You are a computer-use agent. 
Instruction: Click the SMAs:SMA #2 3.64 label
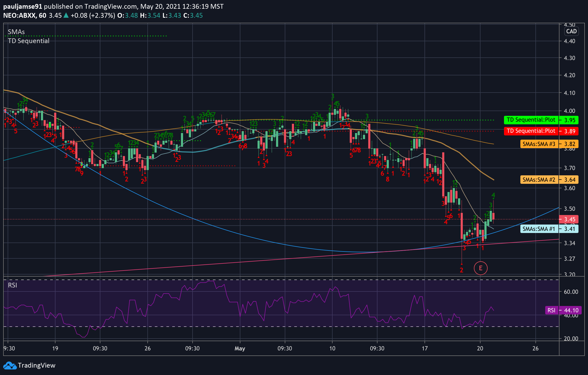click(549, 180)
